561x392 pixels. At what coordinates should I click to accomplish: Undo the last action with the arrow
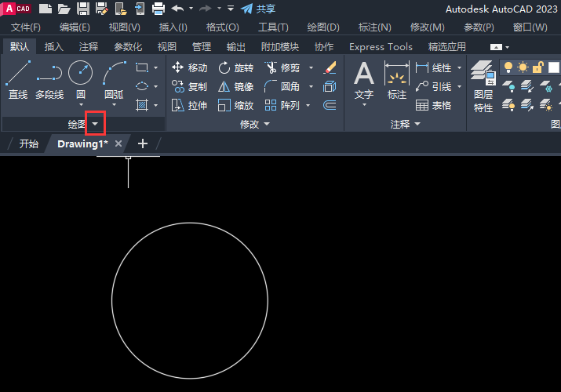[x=178, y=8]
